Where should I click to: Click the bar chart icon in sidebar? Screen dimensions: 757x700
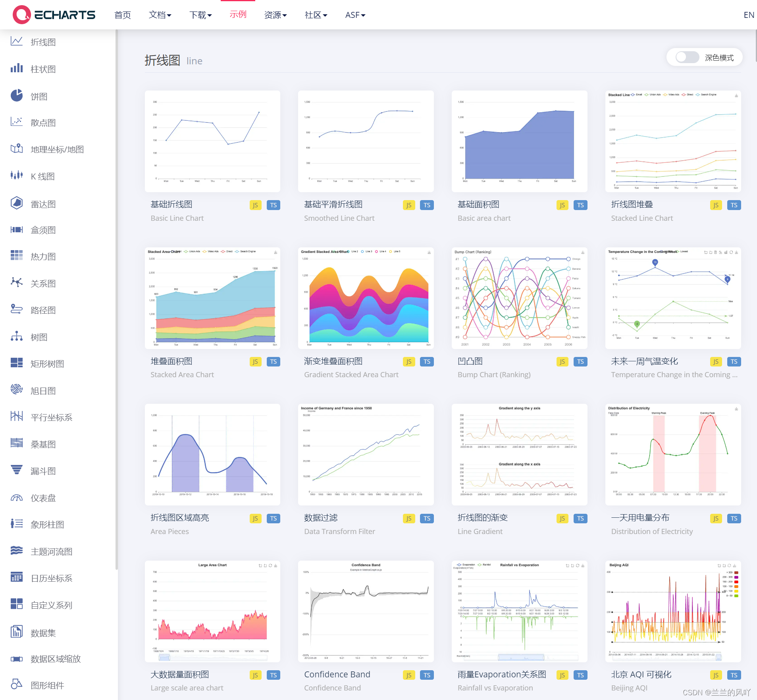coord(16,68)
